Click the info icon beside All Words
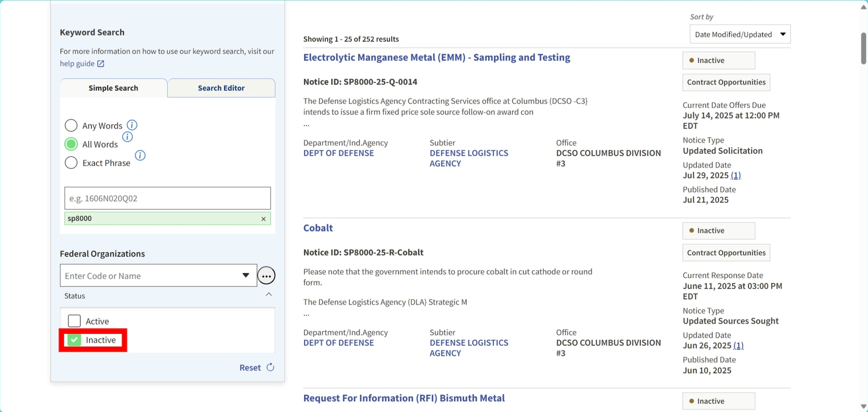 coord(127,136)
